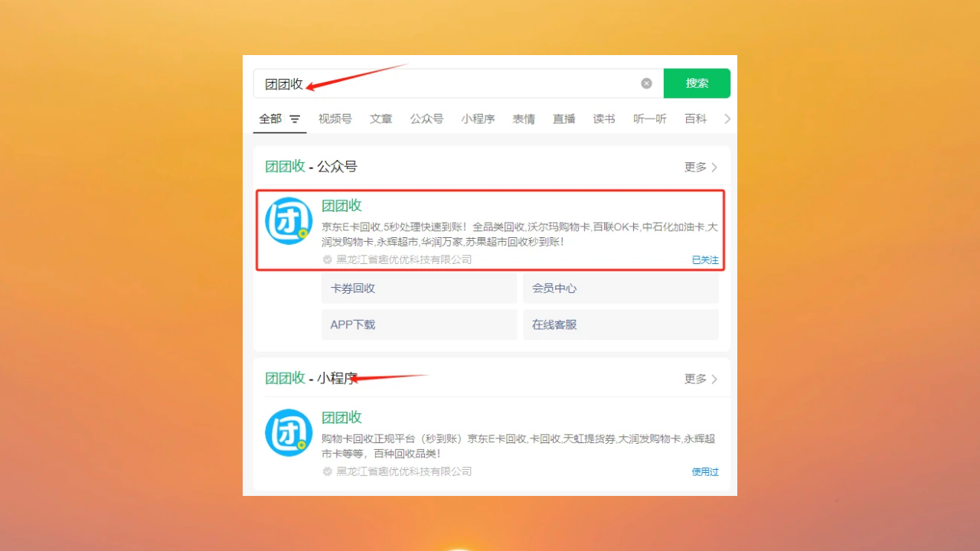Switch to the 文章 tab
Viewport: 980px width, 551px height.
click(x=381, y=119)
